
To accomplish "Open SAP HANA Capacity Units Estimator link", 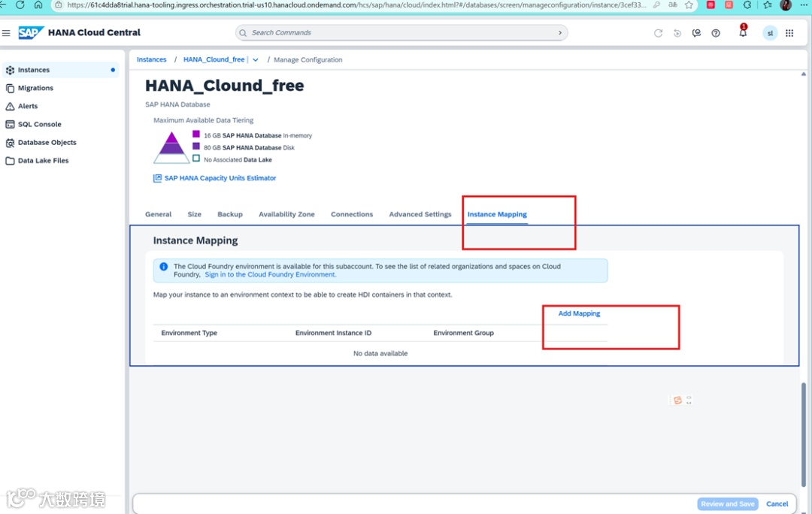I will tap(220, 178).
